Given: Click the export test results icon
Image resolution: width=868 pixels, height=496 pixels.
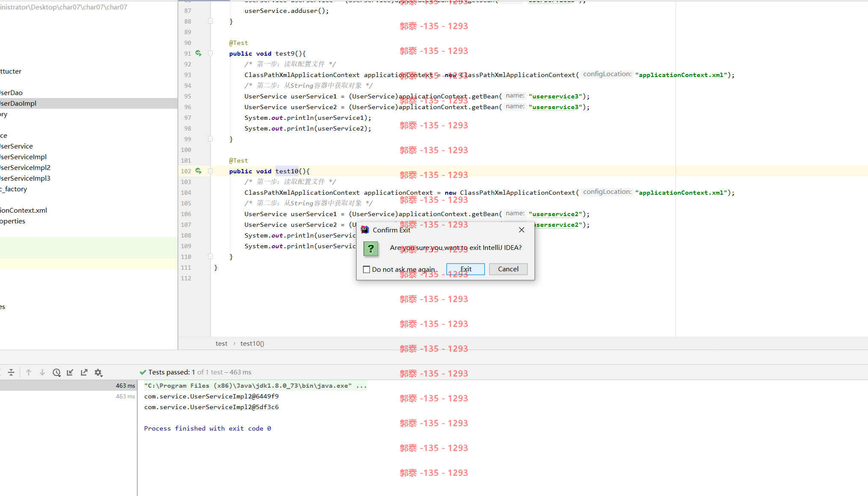Looking at the screenshot, I should coord(84,372).
